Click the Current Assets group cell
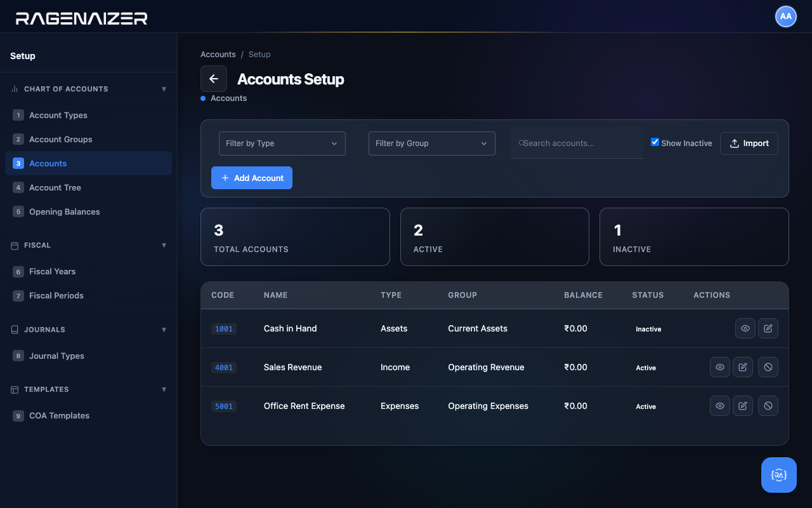This screenshot has width=812, height=508. (x=478, y=328)
